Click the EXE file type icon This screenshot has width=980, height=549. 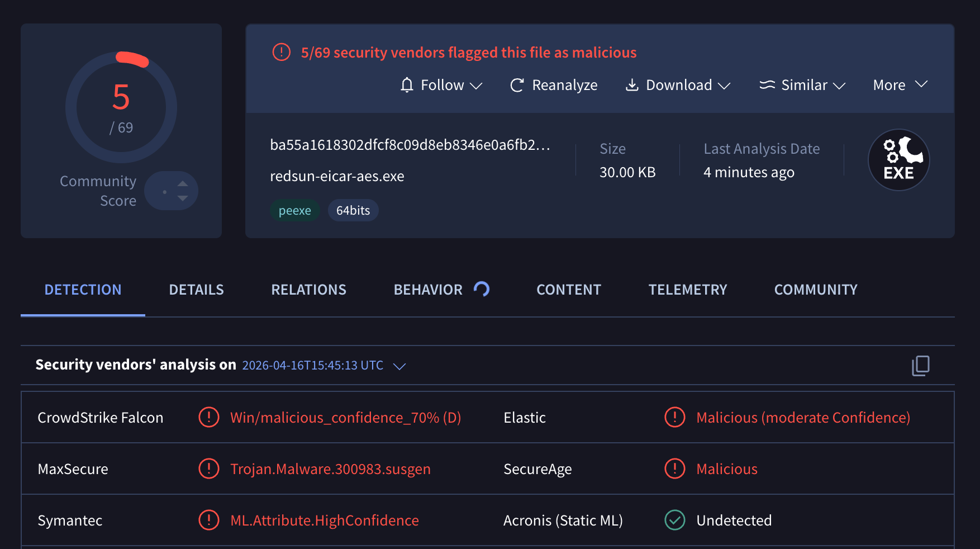tap(898, 160)
